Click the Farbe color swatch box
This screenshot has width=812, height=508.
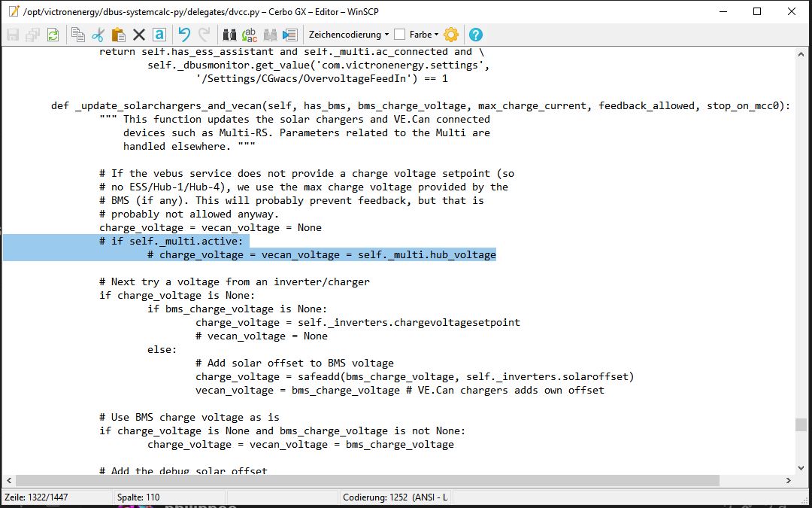400,35
